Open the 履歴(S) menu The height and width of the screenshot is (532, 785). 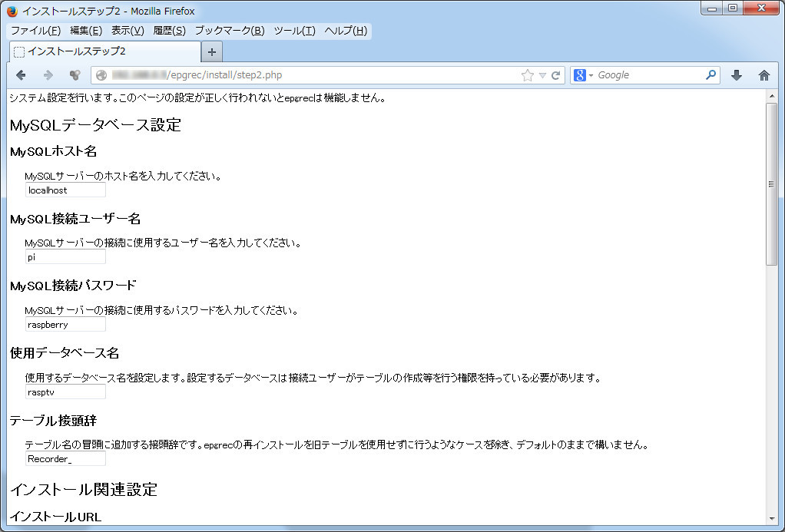point(169,31)
